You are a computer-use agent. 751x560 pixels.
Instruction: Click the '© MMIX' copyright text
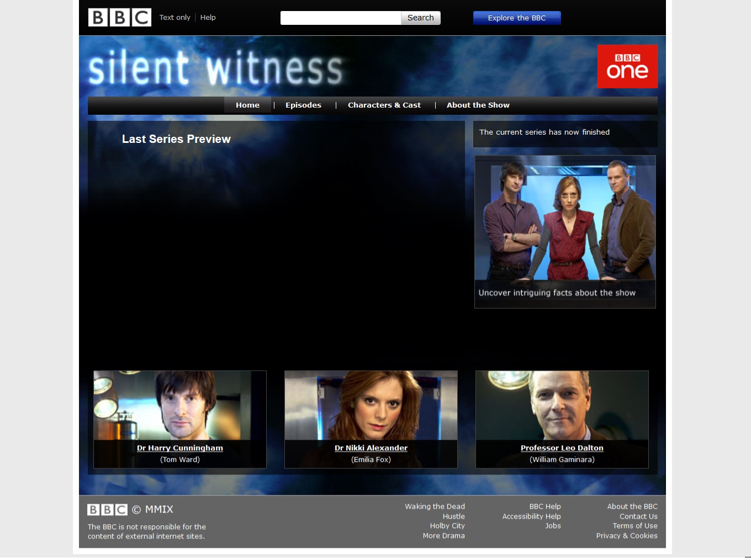coord(152,509)
